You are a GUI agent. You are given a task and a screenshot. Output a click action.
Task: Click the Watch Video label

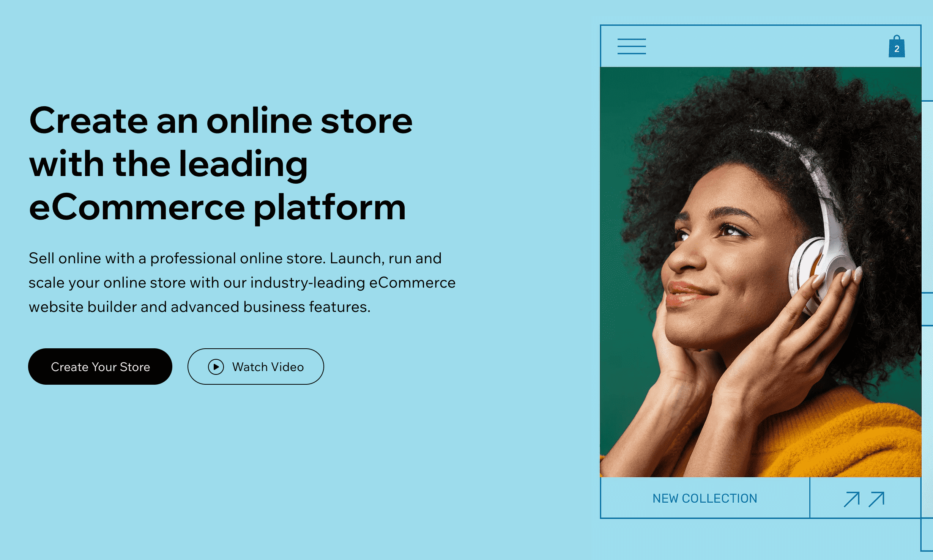pos(268,367)
